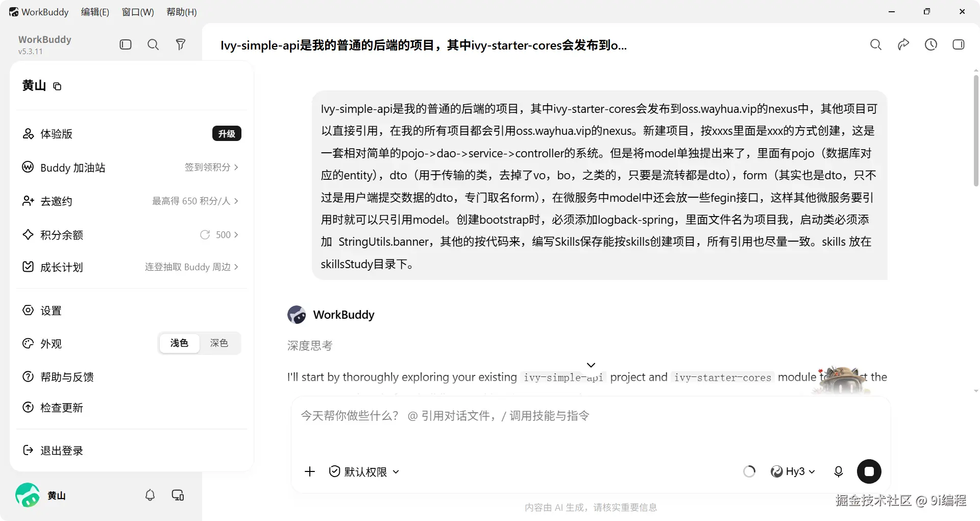Start voice input with microphone icon
The image size is (980, 521).
838,471
